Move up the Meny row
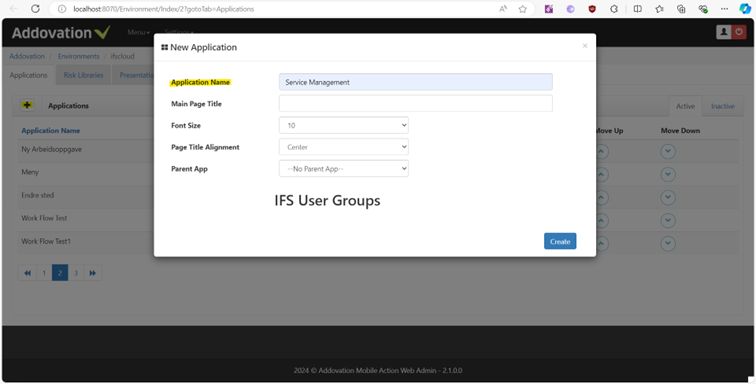Viewport: 756px width, 384px height. tap(602, 174)
